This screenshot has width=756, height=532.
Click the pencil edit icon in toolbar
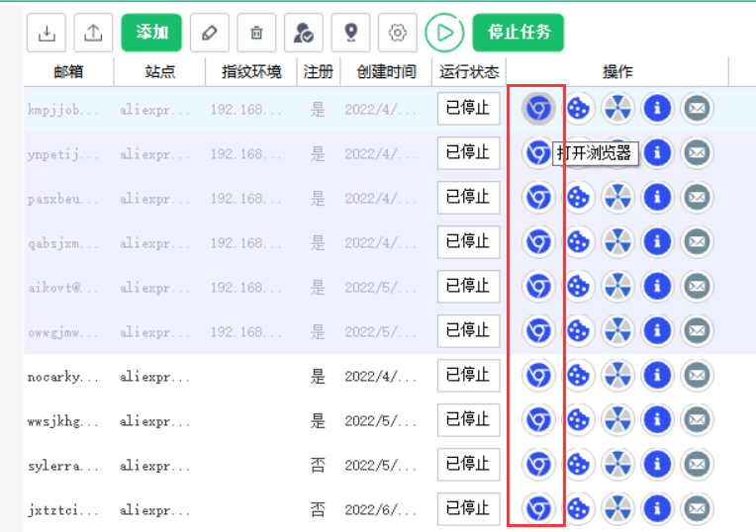[x=210, y=33]
